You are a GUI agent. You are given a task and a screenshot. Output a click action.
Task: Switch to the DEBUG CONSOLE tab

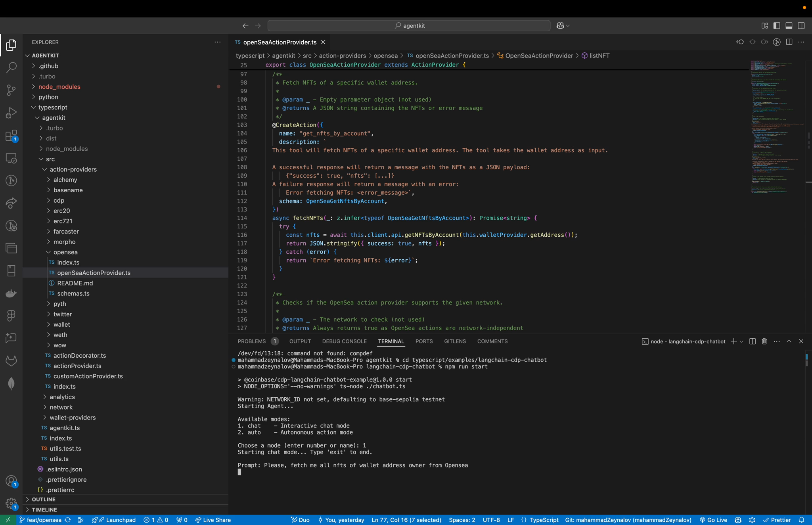point(344,341)
